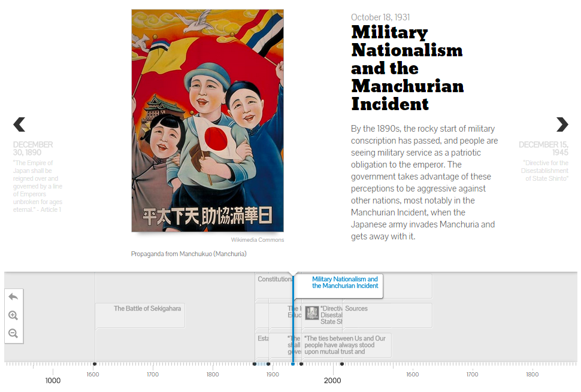This screenshot has width=581, height=392.
Task: Return timeline to beginning with back arrow icon
Action: (13, 297)
